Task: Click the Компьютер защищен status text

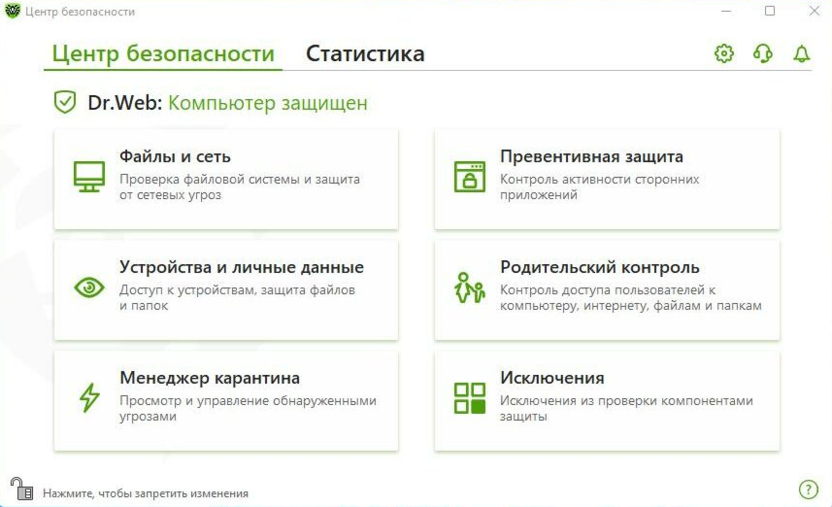Action: [x=267, y=103]
